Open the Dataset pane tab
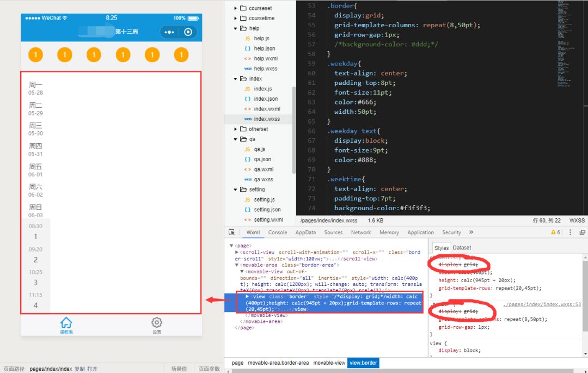 pyautogui.click(x=462, y=248)
